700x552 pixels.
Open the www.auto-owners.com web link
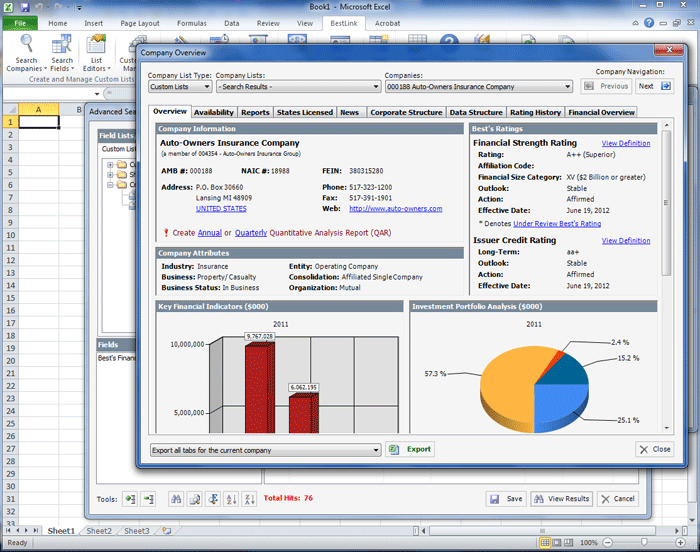click(x=396, y=209)
